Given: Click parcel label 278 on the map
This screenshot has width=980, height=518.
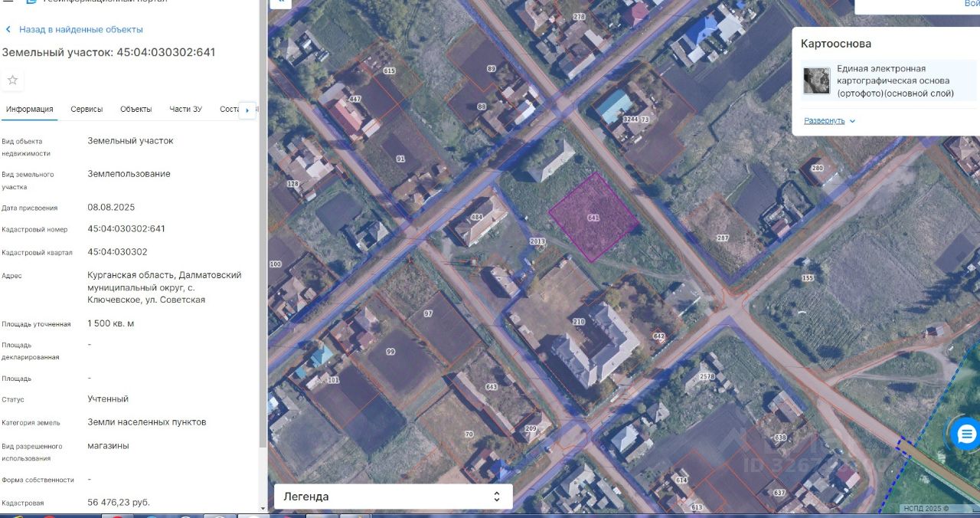Looking at the screenshot, I should [579, 16].
